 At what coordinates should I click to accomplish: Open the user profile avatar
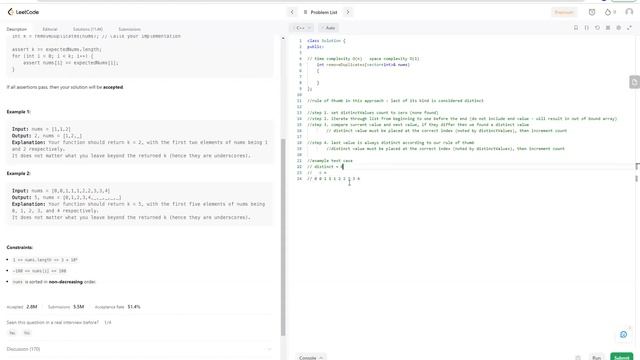point(629,12)
